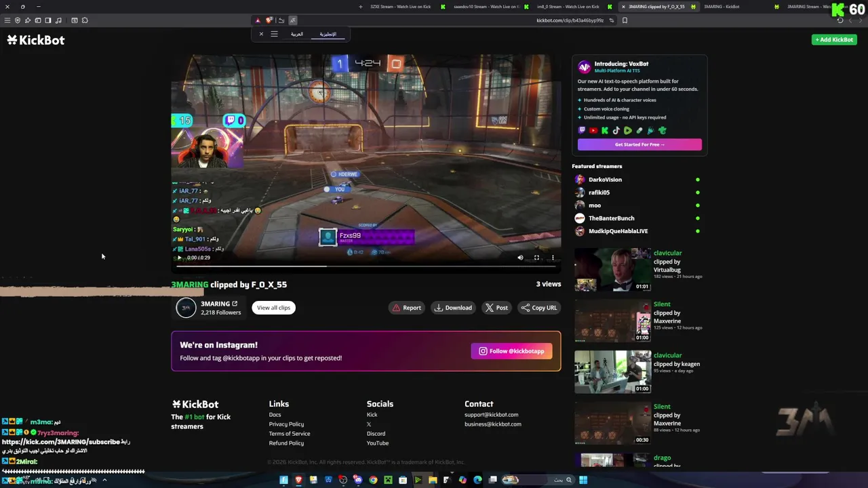Play the clip video
The height and width of the screenshot is (488, 868).
tap(179, 258)
